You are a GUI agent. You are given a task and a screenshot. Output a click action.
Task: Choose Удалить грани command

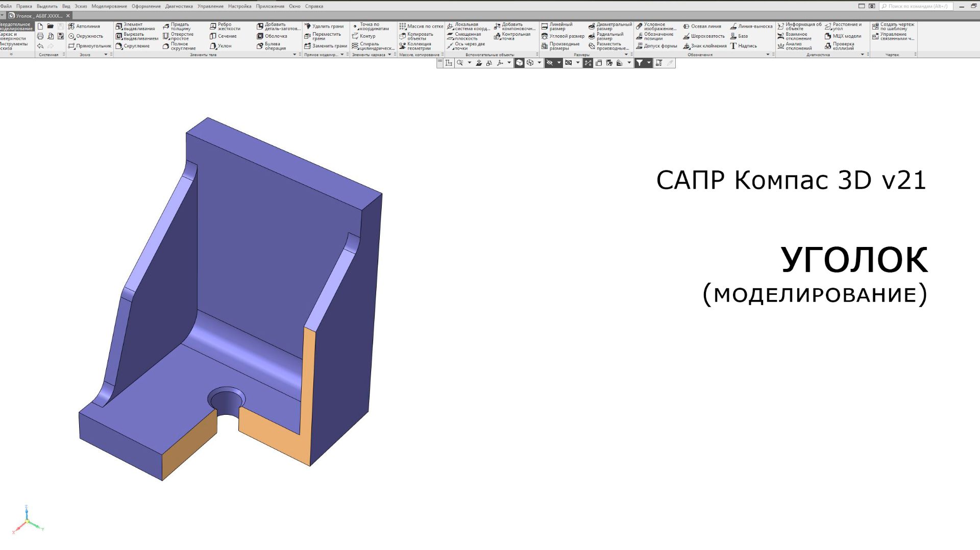point(324,26)
